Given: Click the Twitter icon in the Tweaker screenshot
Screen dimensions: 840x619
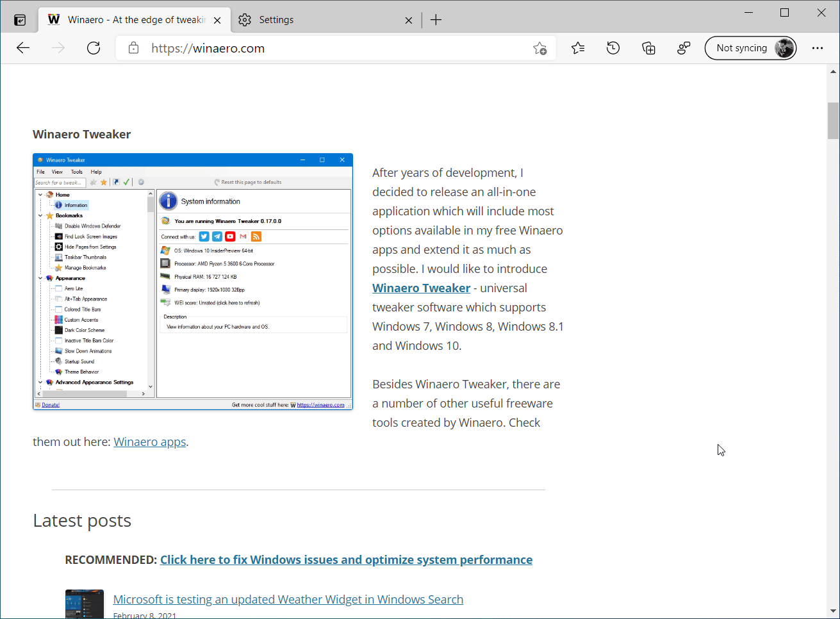Looking at the screenshot, I should click(204, 236).
